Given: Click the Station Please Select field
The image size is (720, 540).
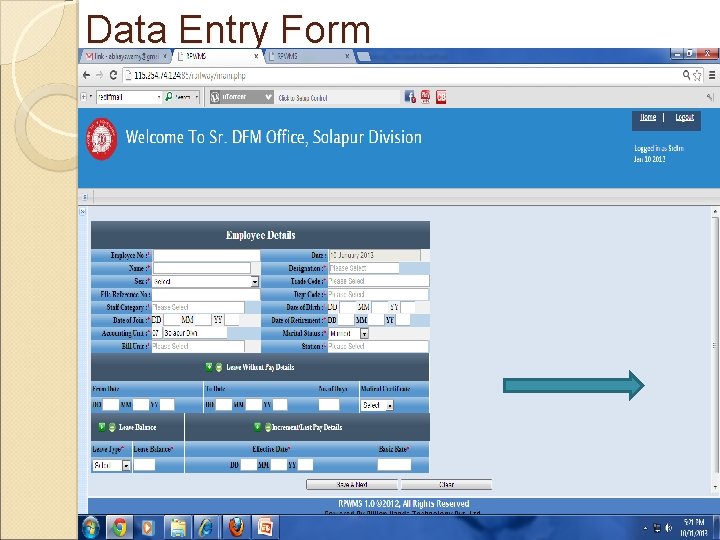Looking at the screenshot, I should (378, 346).
